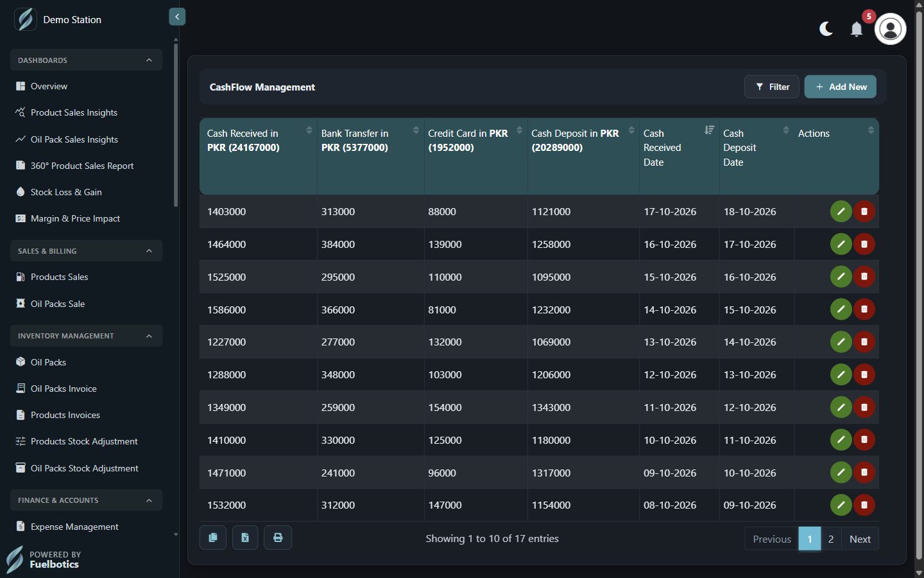Viewport: 924px width, 578px height.
Task: Delete the row with 1288000 cash received
Action: pyautogui.click(x=864, y=374)
